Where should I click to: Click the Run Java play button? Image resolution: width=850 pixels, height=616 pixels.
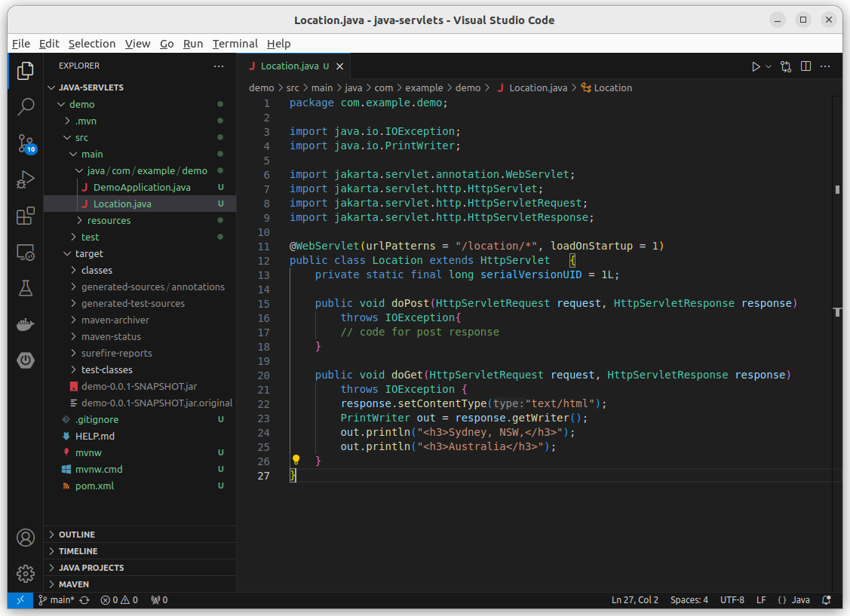coord(756,66)
